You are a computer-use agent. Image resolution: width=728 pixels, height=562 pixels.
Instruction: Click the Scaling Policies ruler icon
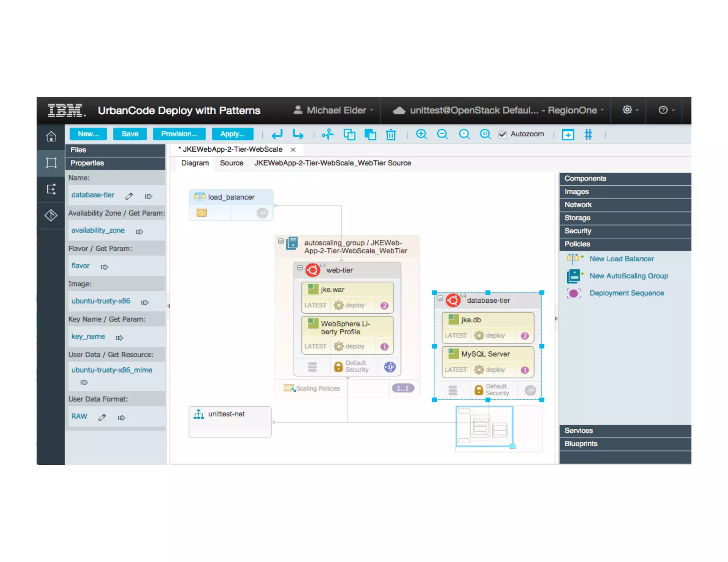click(289, 388)
